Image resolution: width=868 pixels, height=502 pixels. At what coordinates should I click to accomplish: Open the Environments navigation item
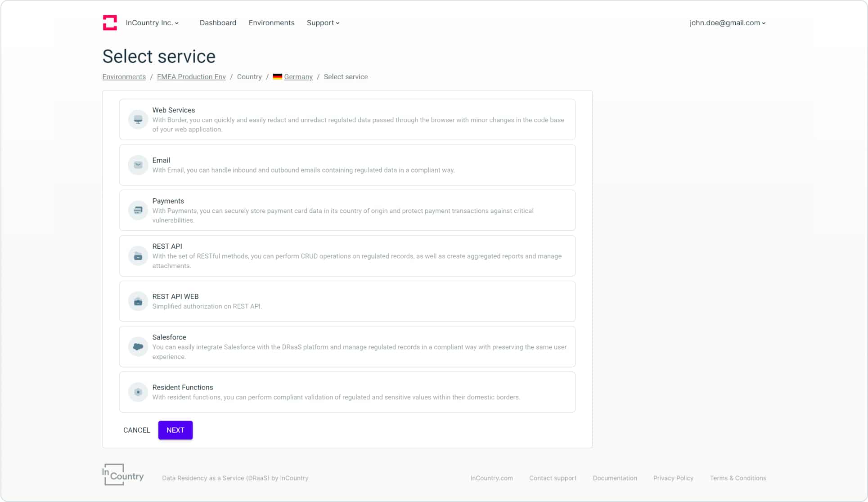[271, 22]
